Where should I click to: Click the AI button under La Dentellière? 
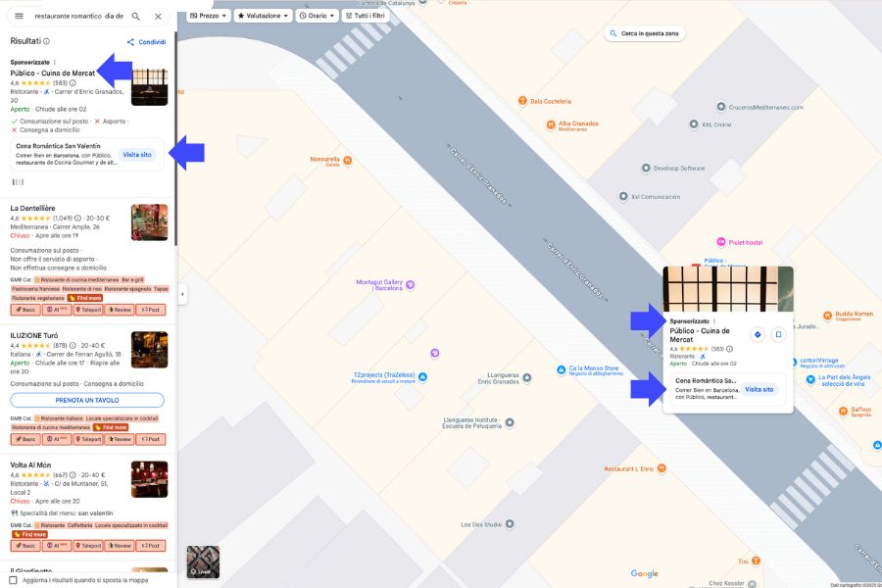(x=57, y=310)
